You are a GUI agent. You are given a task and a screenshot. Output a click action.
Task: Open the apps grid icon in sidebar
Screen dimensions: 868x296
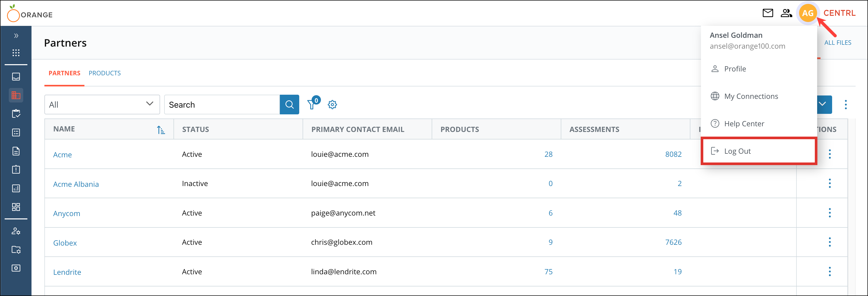click(x=16, y=53)
